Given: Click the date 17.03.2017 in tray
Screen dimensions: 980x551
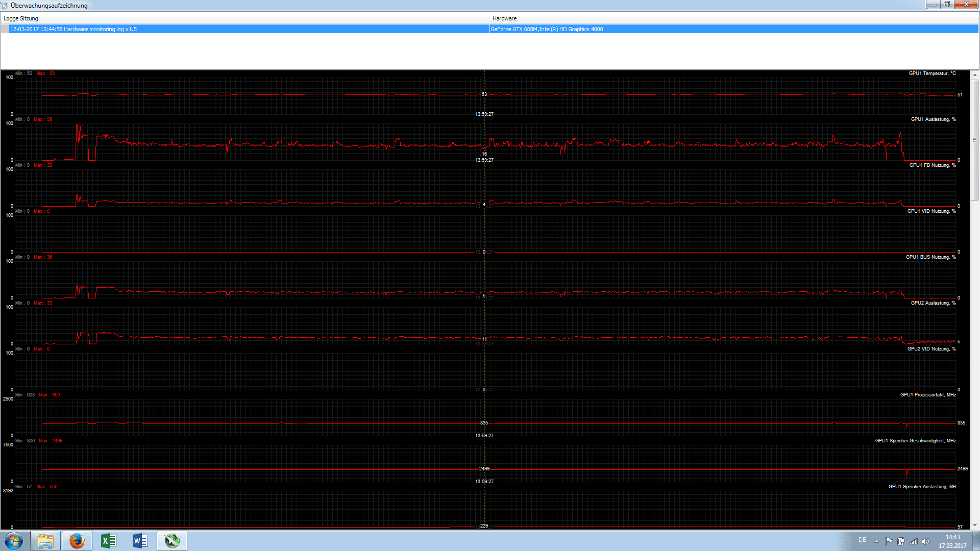Looking at the screenshot, I should (952, 546).
